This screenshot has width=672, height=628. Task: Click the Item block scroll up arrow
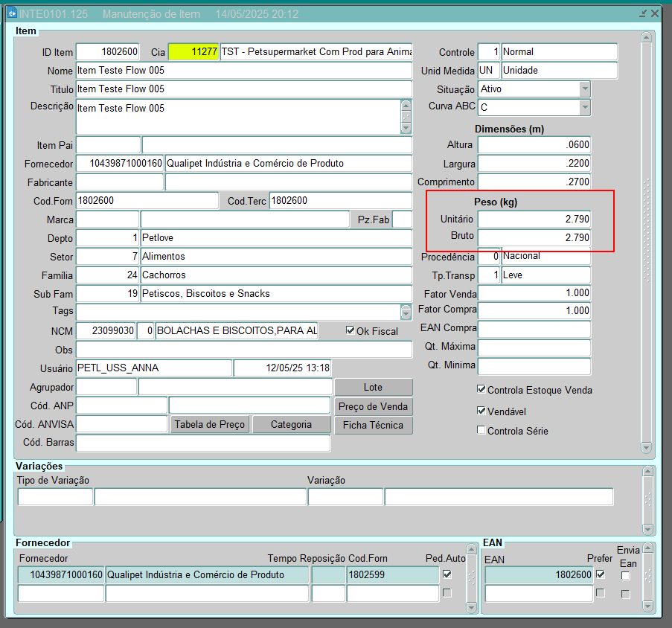pos(646,37)
